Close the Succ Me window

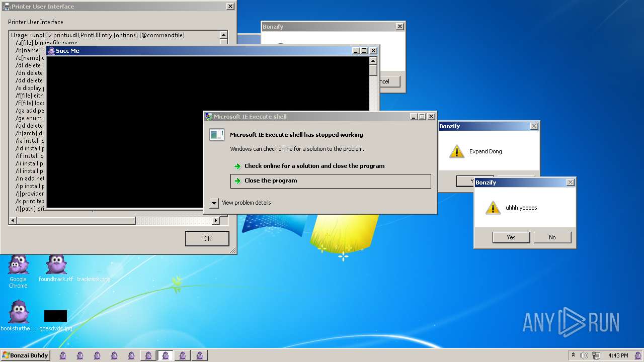tap(373, 51)
